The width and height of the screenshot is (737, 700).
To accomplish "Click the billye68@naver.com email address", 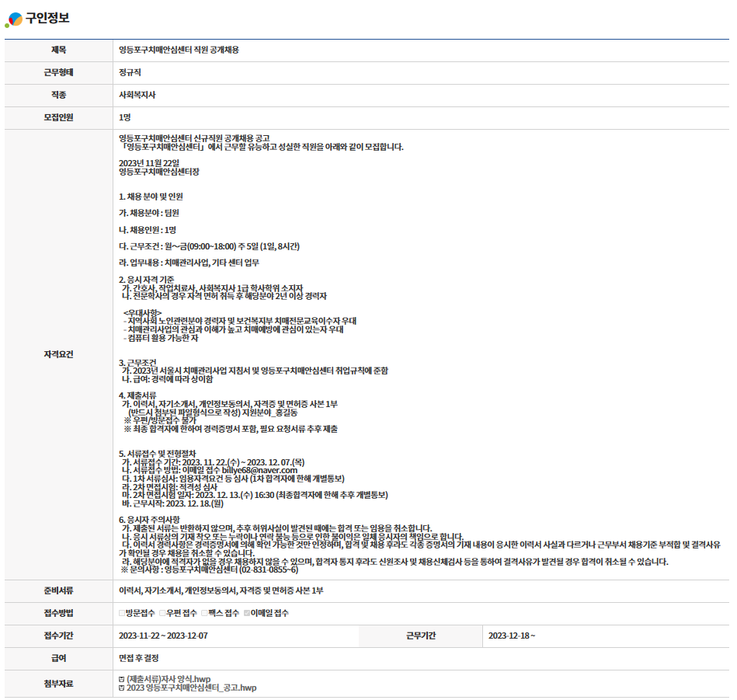I will pos(259,470).
